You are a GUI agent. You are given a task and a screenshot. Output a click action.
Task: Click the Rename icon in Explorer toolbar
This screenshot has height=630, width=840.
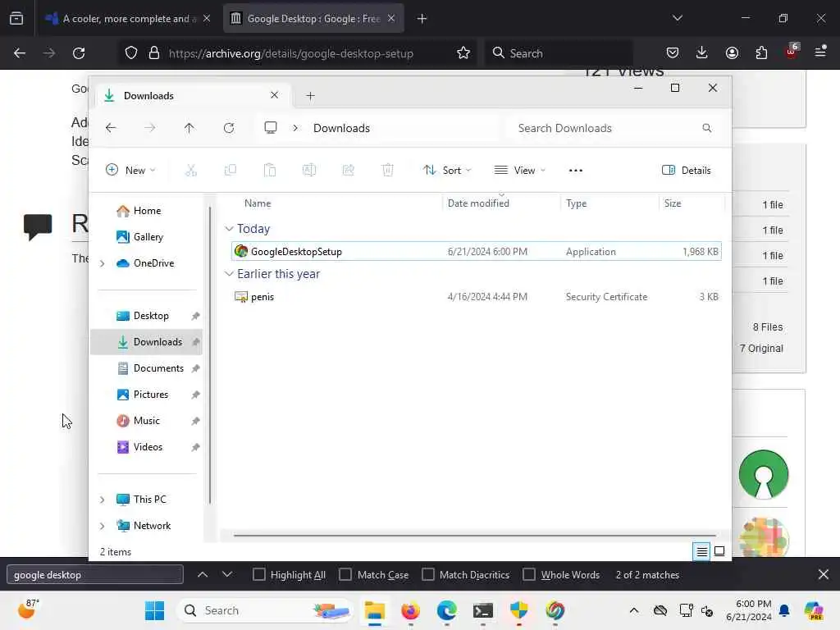point(309,171)
